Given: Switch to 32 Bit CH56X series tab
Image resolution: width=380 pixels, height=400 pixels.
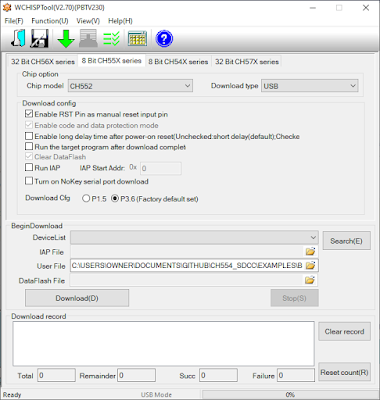Looking at the screenshot, I should point(43,62).
